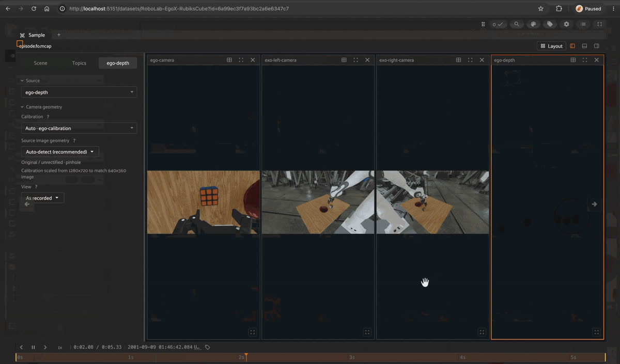Open the As recorded view dropdown
The width and height of the screenshot is (620, 364).
pyautogui.click(x=42, y=198)
